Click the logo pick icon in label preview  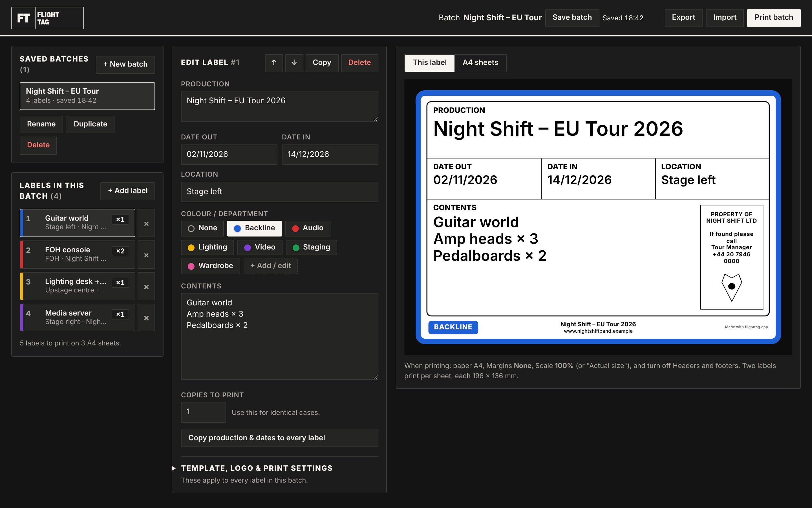731,287
